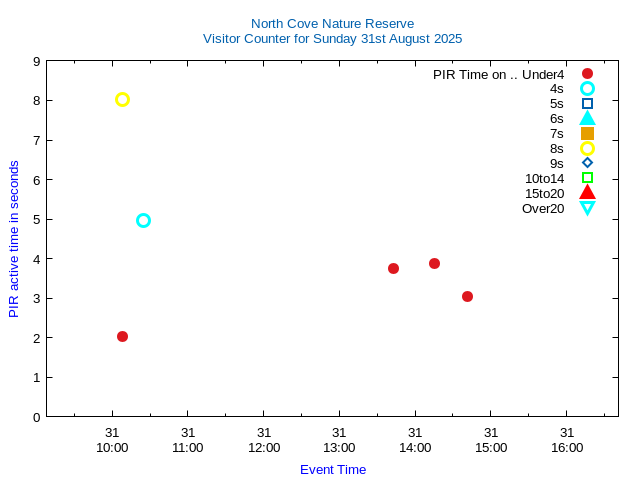This screenshot has height=480, width=640.
Task: Select the inverted triangle Over20 legend marker
Action: tap(587, 208)
